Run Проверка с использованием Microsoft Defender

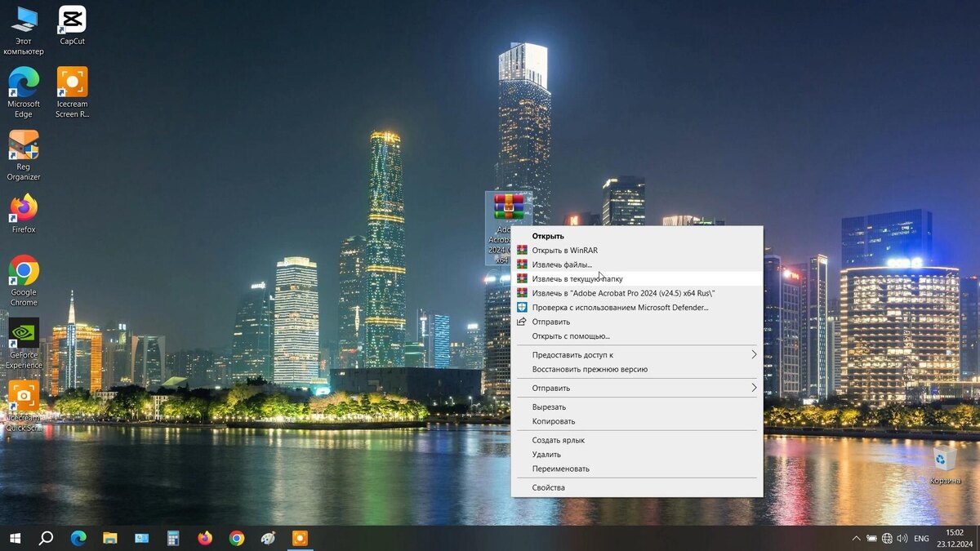(637, 307)
